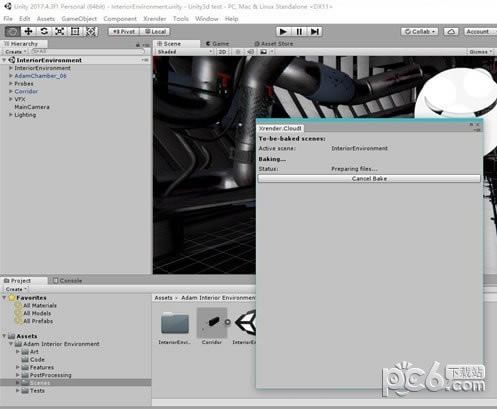Viewport: 497px width, 409px height.
Task: Toggle Pivot handle position
Action: click(124, 32)
